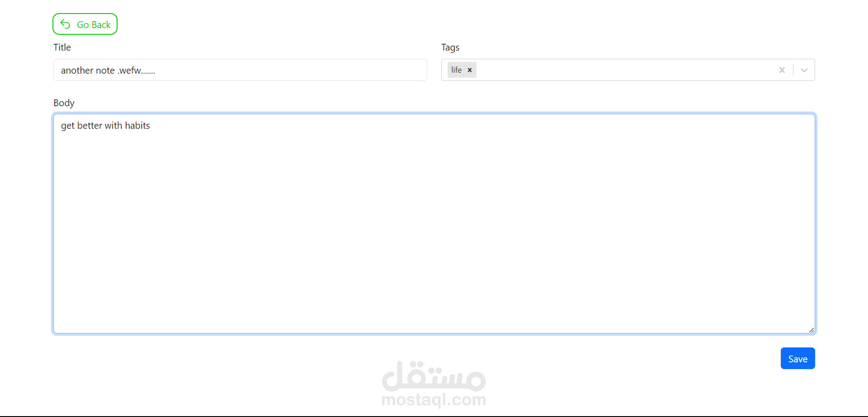Click the textarea resize handle corner
Image resolution: width=868 pixels, height=417 pixels.
click(811, 330)
